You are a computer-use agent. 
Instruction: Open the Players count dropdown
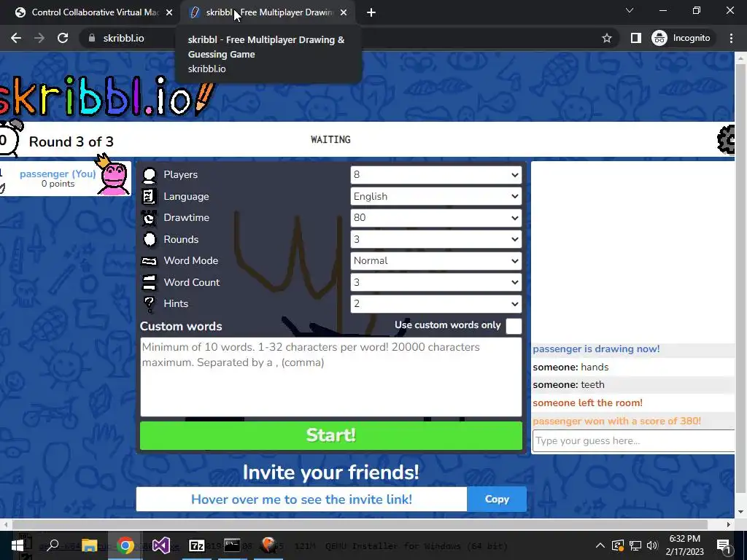pos(436,175)
